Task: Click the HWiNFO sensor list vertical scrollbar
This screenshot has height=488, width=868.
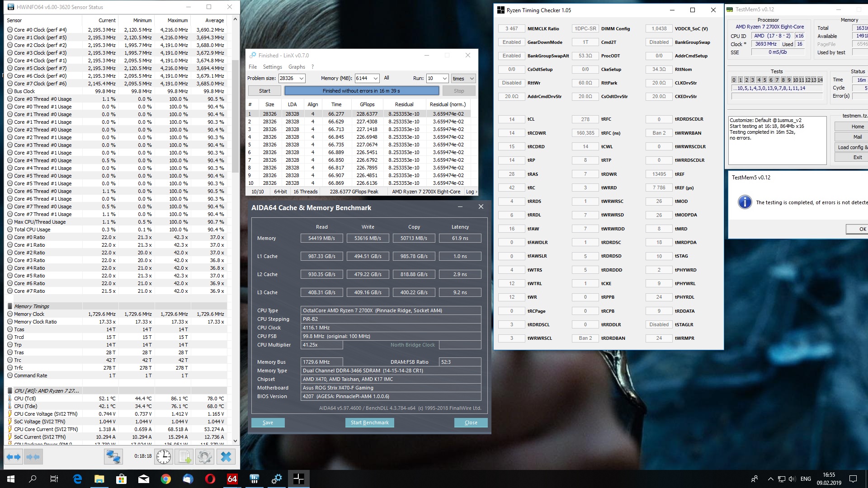Action: coord(235,115)
